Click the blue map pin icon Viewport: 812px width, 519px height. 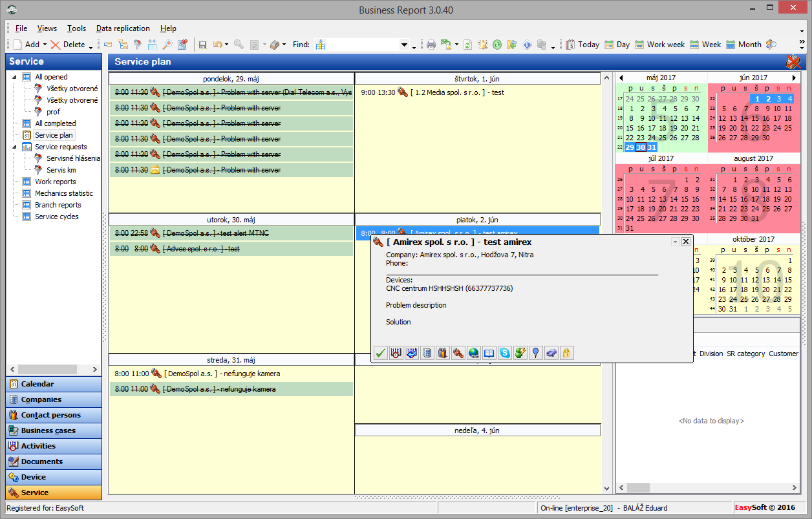536,353
